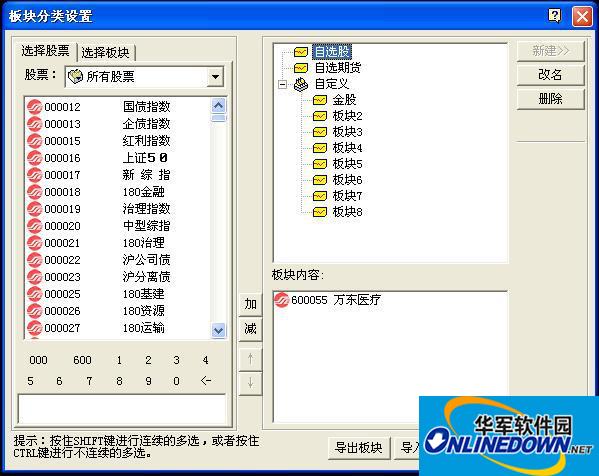The width and height of the screenshot is (599, 476).
Task: Click the folder icon of 板块2
Action: coord(320,116)
